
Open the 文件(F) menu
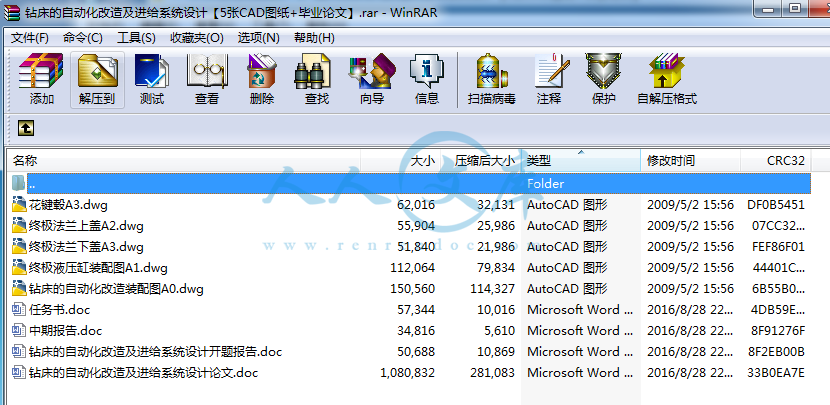pyautogui.click(x=30, y=38)
